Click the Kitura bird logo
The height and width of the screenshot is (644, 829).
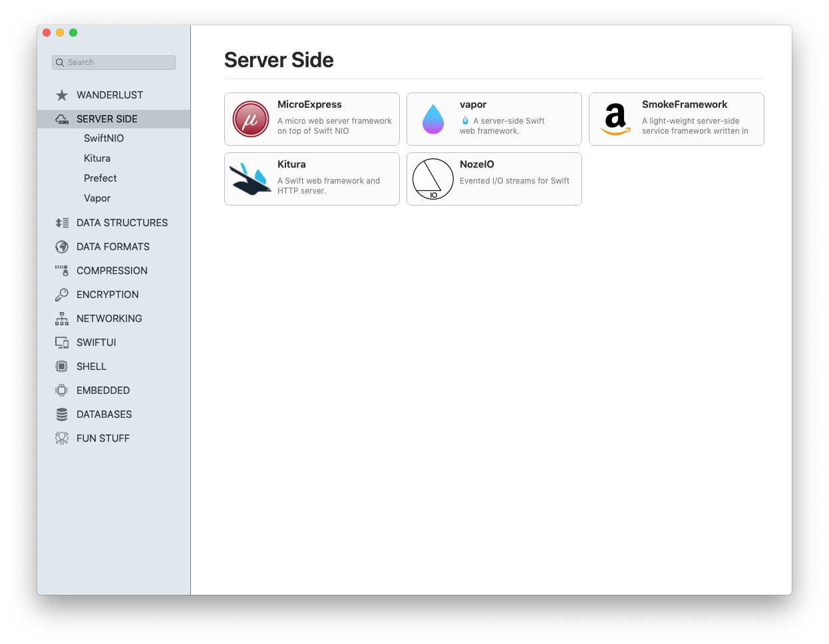coord(249,179)
